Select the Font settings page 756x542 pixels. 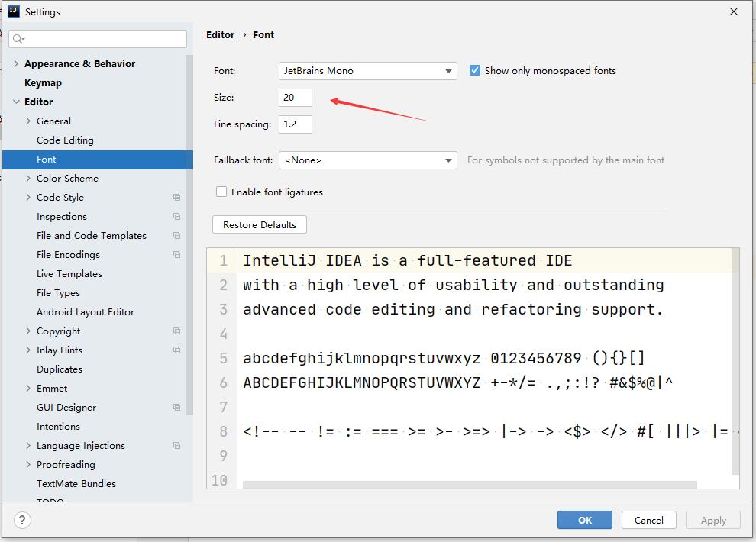[x=98, y=160]
